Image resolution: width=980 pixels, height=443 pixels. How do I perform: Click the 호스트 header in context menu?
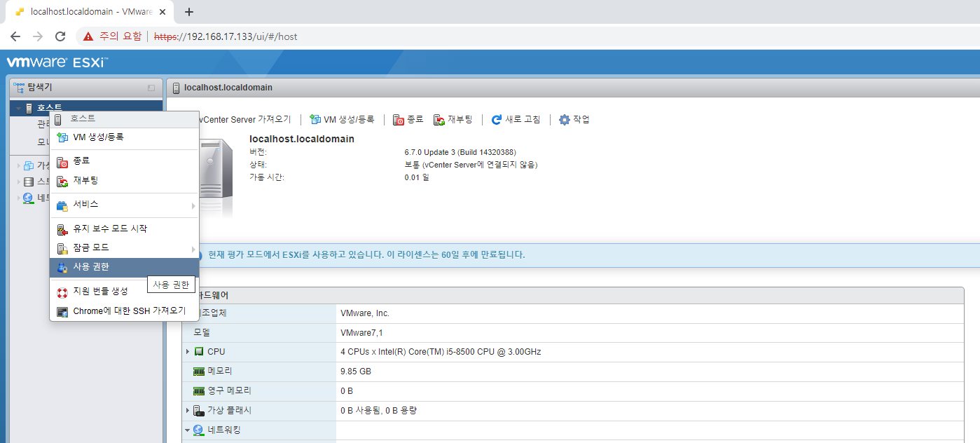(124, 119)
